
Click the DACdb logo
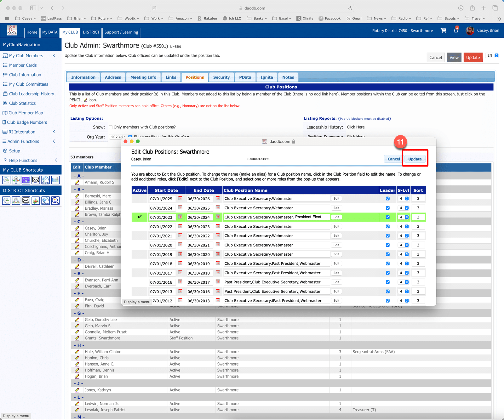click(x=12, y=31)
